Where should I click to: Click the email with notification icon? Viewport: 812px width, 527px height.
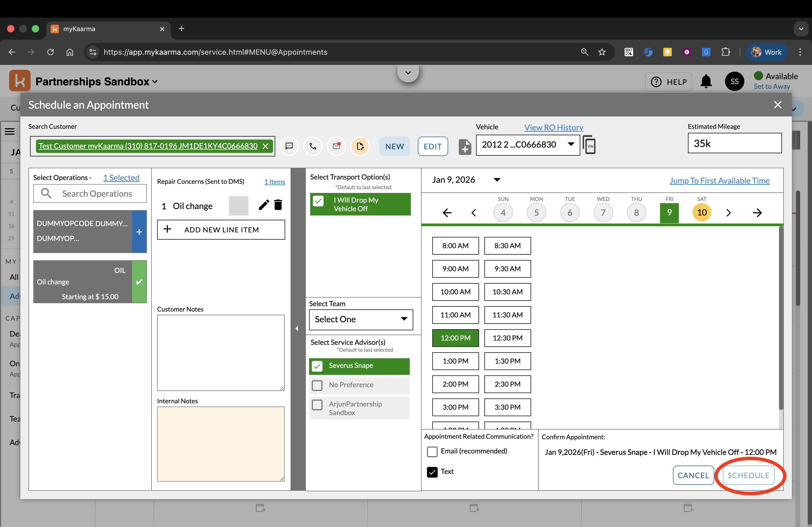[x=336, y=146]
